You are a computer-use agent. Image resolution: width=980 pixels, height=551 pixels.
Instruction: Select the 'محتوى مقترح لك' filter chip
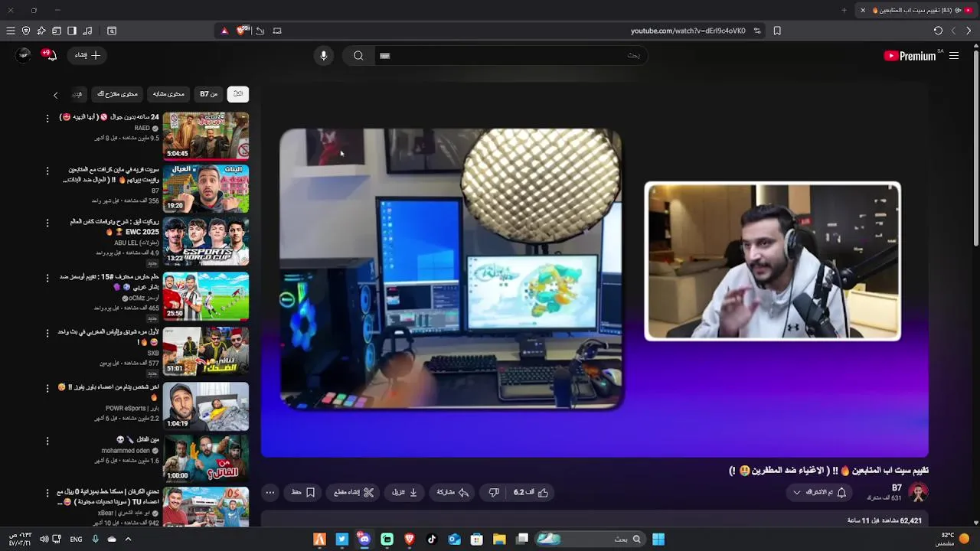pyautogui.click(x=117, y=94)
